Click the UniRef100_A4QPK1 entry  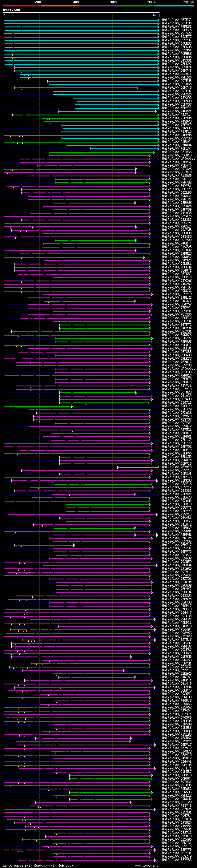177,111
